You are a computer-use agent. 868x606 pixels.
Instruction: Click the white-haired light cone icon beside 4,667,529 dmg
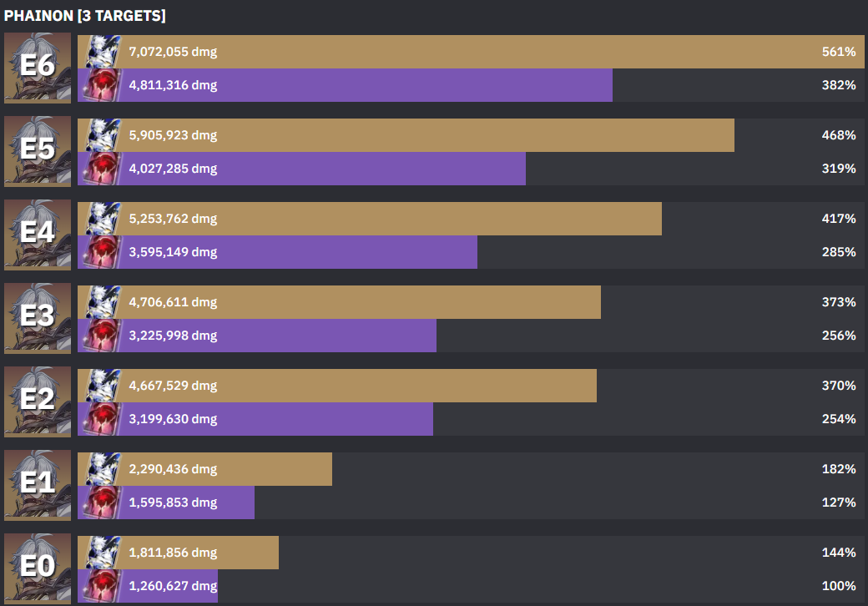(x=103, y=386)
